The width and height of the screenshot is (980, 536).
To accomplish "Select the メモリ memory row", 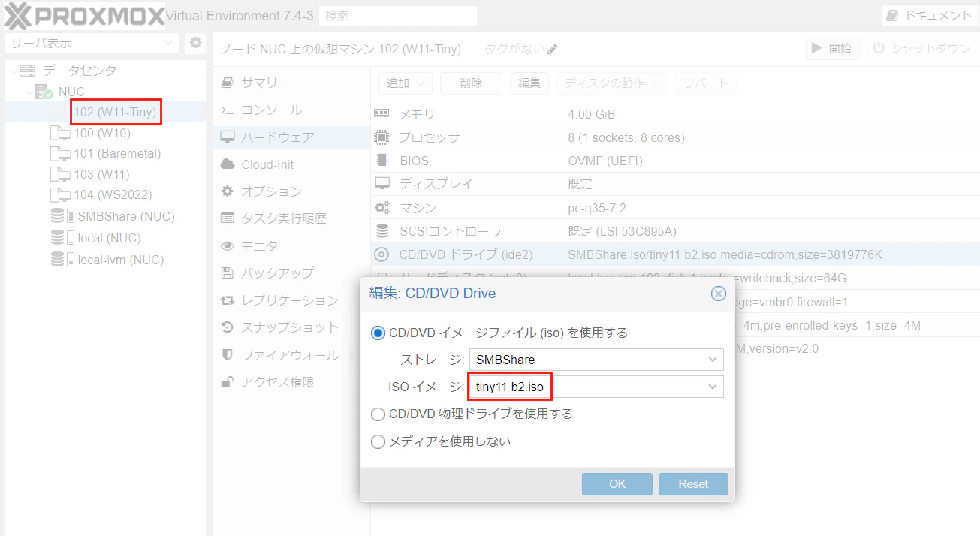I will click(x=675, y=114).
